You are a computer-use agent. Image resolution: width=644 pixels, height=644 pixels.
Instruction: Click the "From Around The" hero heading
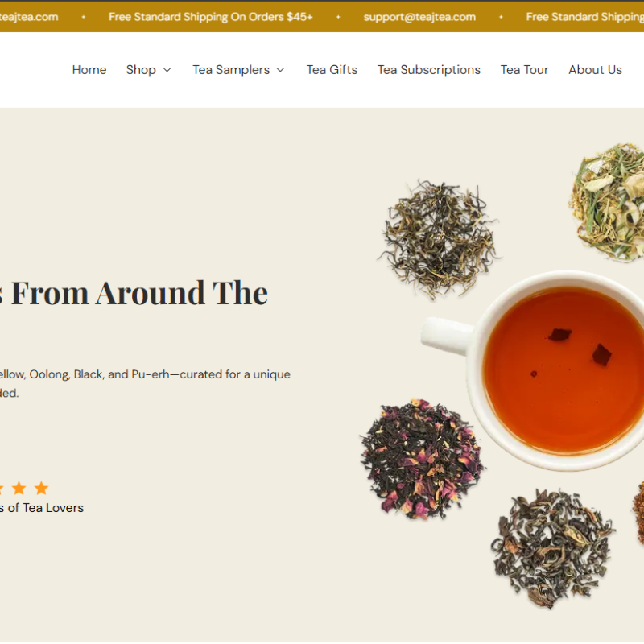click(138, 292)
